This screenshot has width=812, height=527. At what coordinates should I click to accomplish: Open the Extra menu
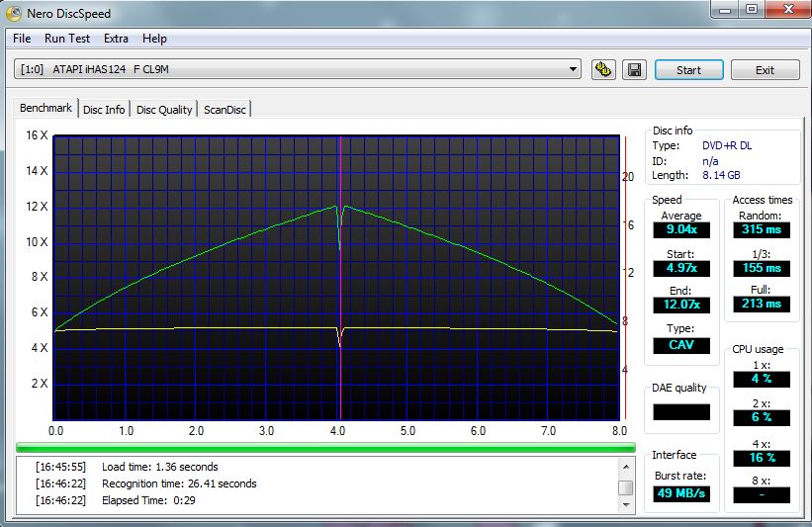coord(116,39)
